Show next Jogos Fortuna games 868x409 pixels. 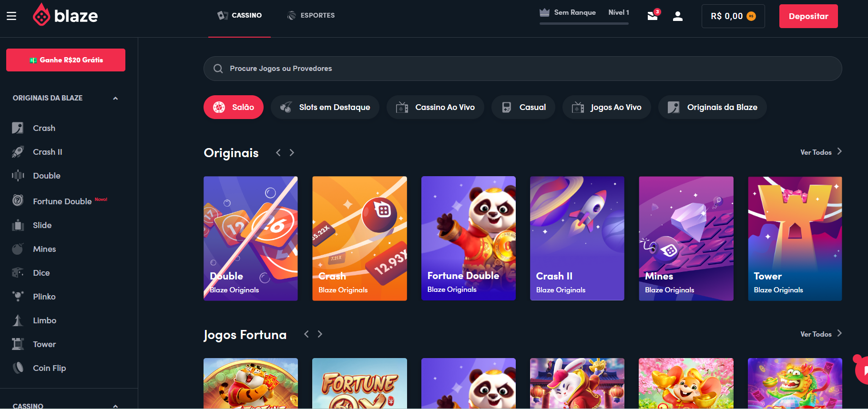[320, 334]
